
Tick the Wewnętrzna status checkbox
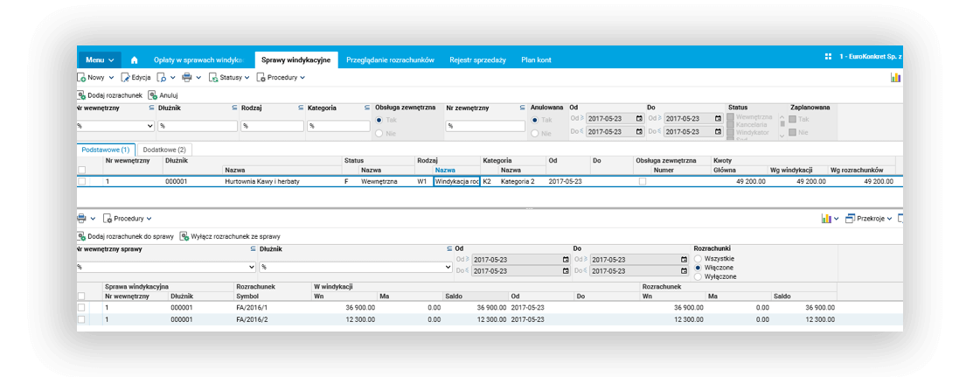pyautogui.click(x=731, y=117)
